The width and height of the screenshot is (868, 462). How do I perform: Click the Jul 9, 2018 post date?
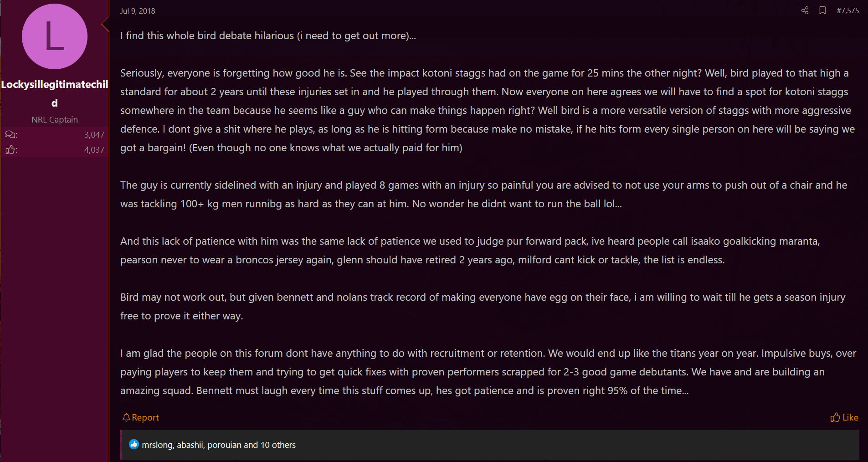[x=138, y=11]
